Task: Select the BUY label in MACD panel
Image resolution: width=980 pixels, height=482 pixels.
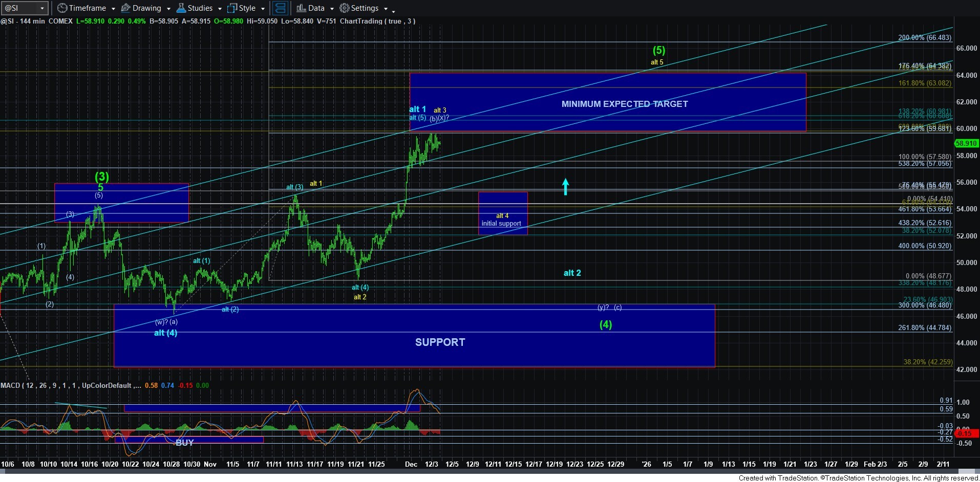Action: [184, 443]
